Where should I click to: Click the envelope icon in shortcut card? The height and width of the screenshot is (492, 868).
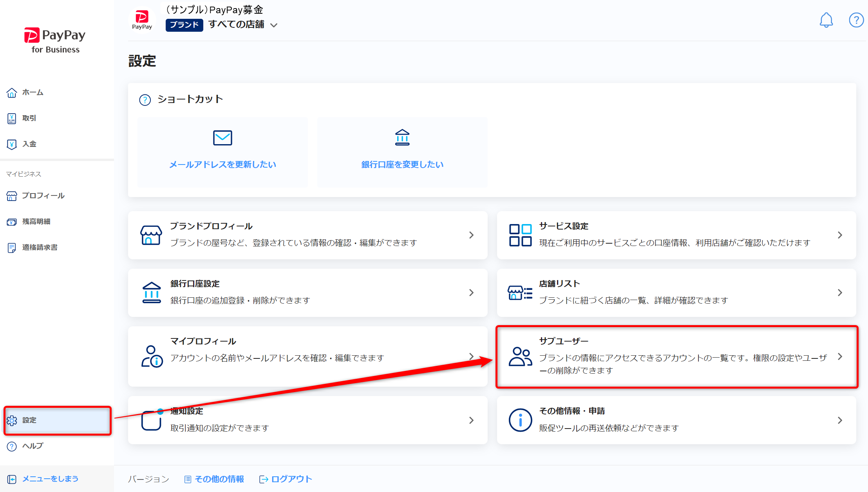point(222,138)
